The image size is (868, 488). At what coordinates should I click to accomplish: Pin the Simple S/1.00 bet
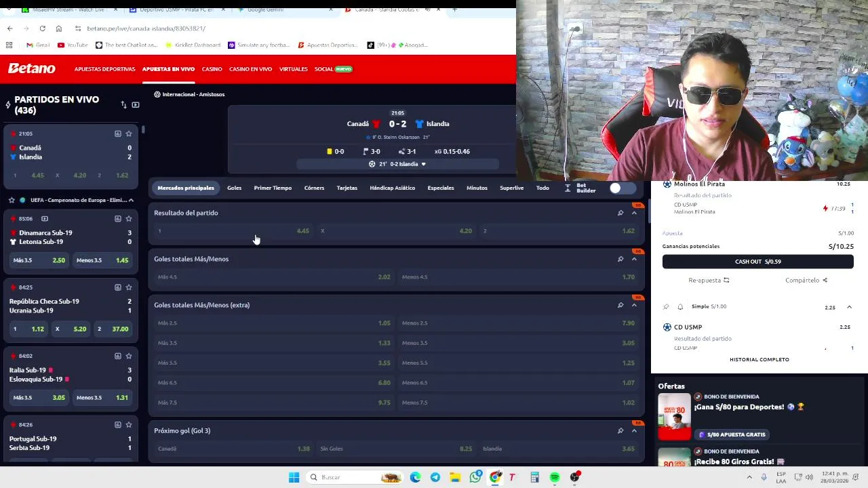(x=666, y=306)
